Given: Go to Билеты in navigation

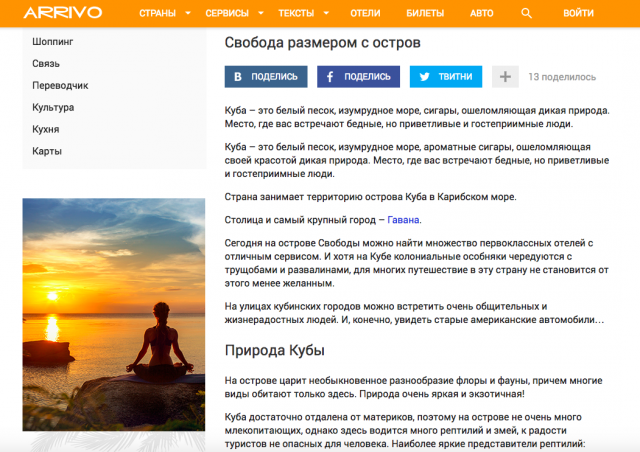Looking at the screenshot, I should coord(425,13).
